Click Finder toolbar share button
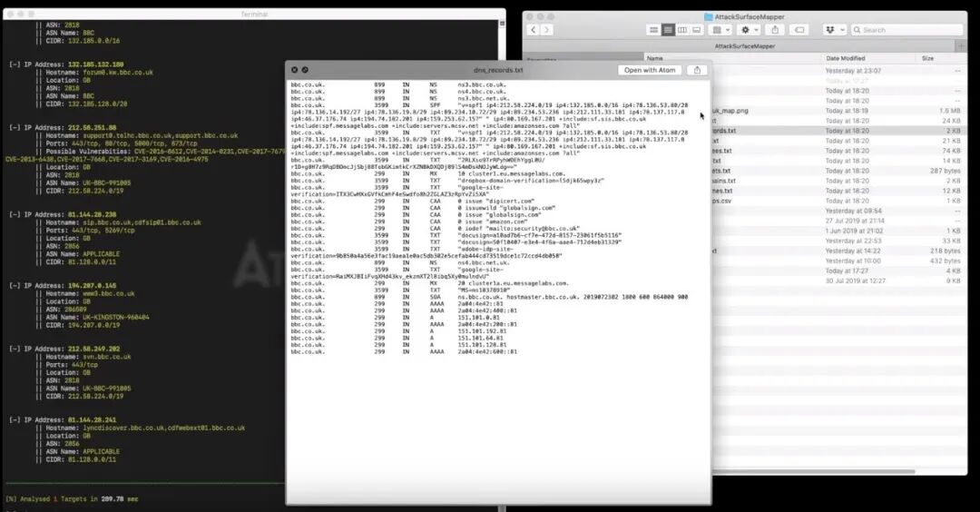 [775, 30]
